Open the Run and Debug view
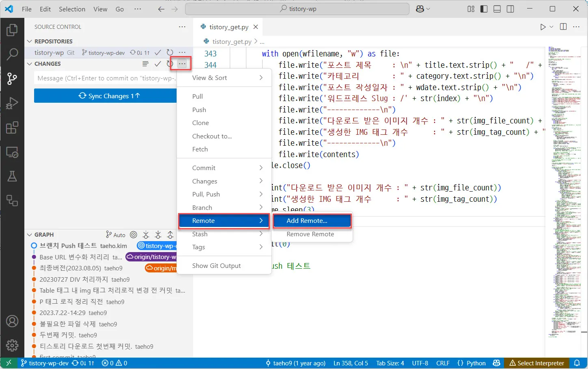This screenshot has width=588, height=369. coord(12,103)
